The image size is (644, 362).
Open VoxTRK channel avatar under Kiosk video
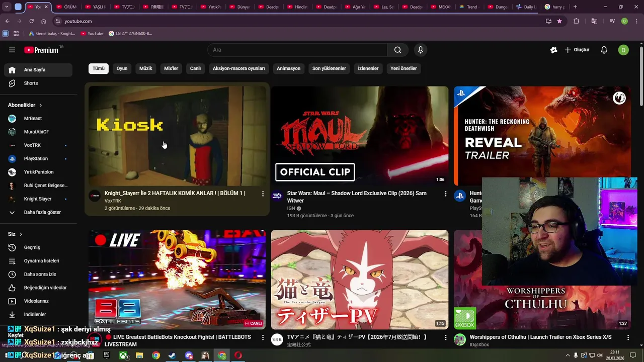[95, 196]
